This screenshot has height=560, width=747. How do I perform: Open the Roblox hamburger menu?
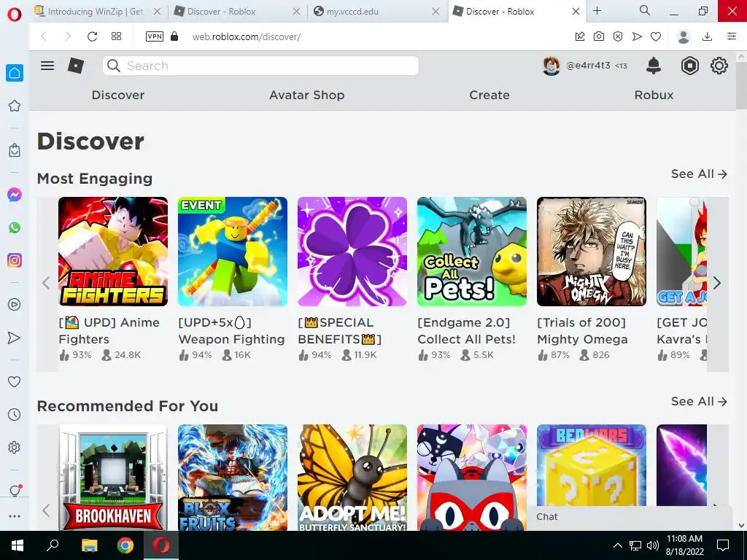tap(47, 66)
